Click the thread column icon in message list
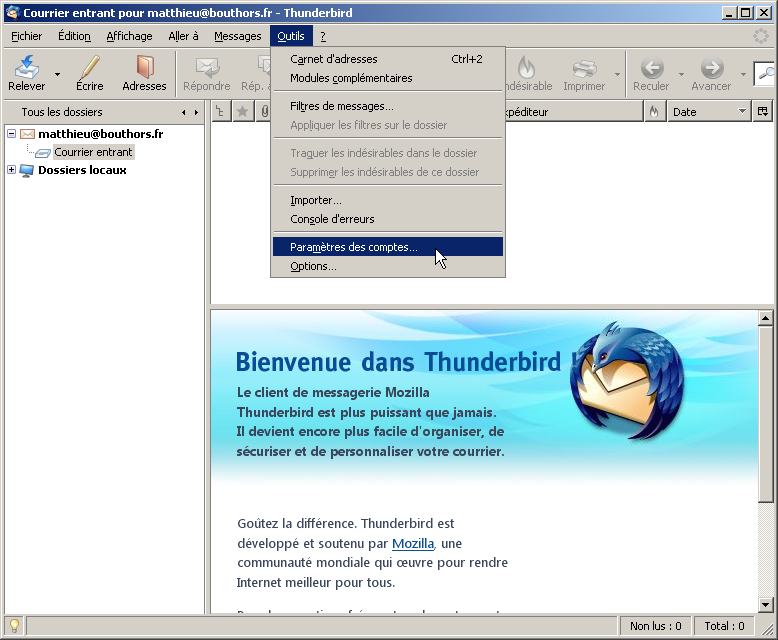778x640 pixels. pyautogui.click(x=221, y=112)
